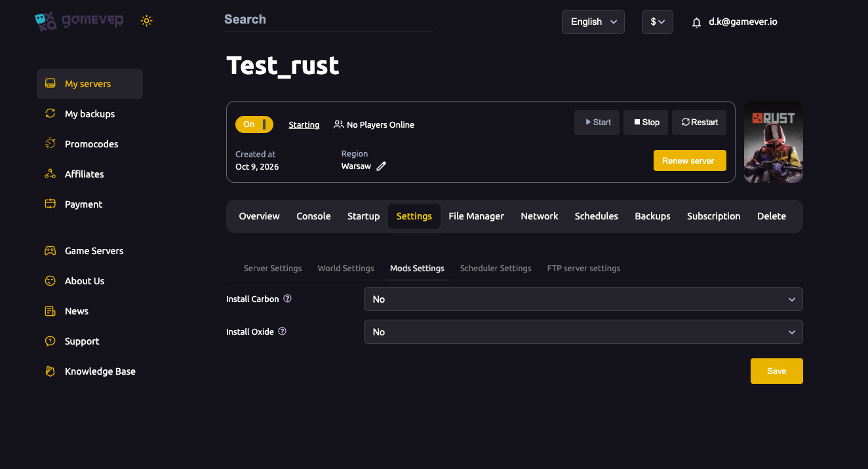Open My servers in sidebar

tap(90, 84)
